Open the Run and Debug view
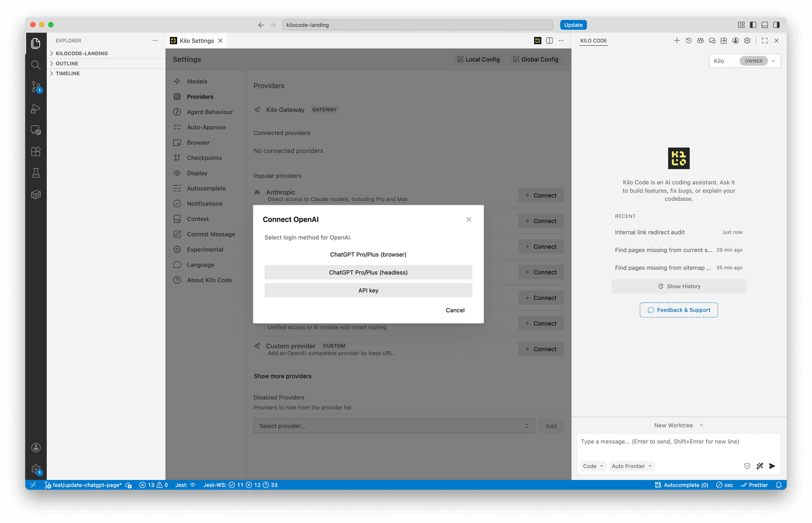 [x=36, y=109]
